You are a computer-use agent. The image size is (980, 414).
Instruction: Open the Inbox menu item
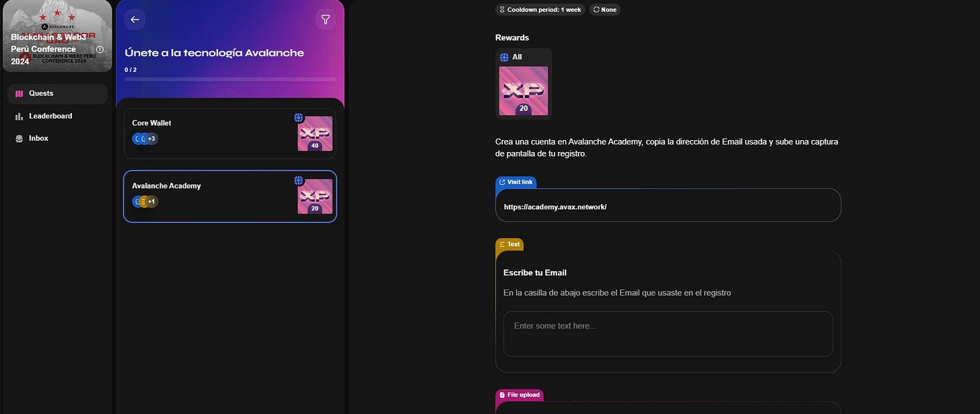click(57, 138)
